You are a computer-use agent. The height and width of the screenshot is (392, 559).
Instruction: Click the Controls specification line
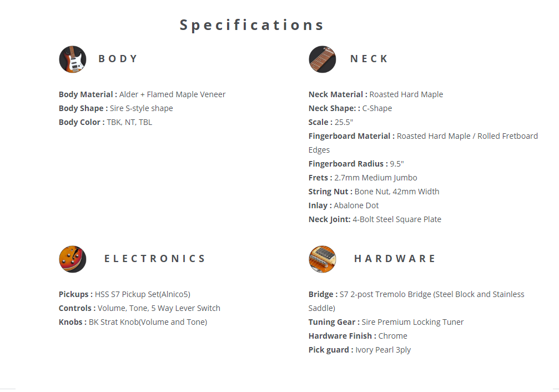pos(139,308)
